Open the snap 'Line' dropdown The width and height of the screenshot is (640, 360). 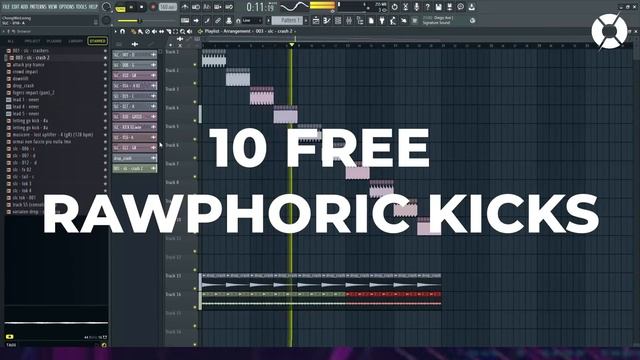click(x=251, y=20)
